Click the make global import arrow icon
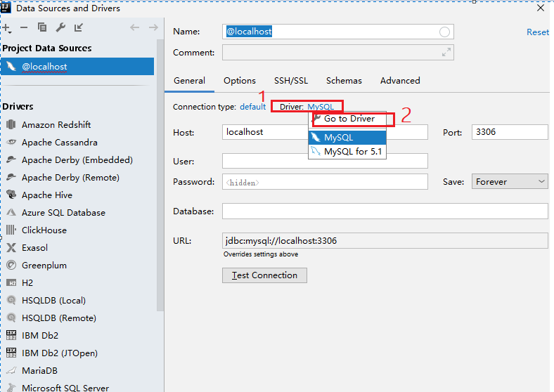Screen dimensions: 554x392 click(x=79, y=27)
